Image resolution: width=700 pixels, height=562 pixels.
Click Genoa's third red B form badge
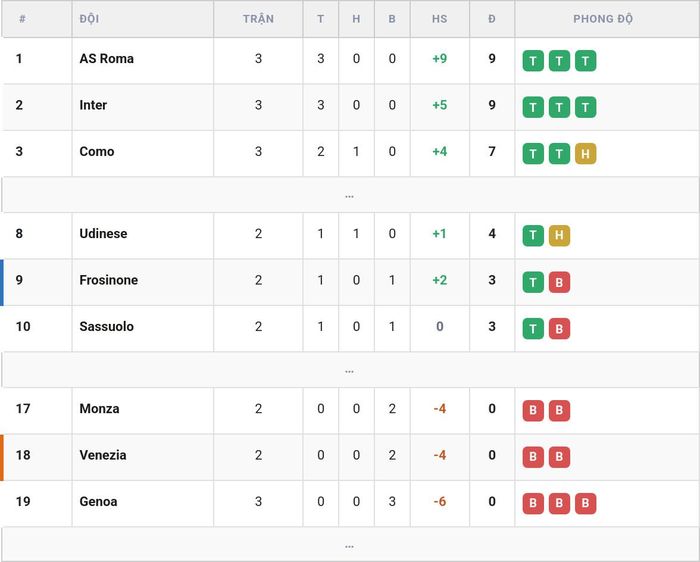[x=586, y=504]
